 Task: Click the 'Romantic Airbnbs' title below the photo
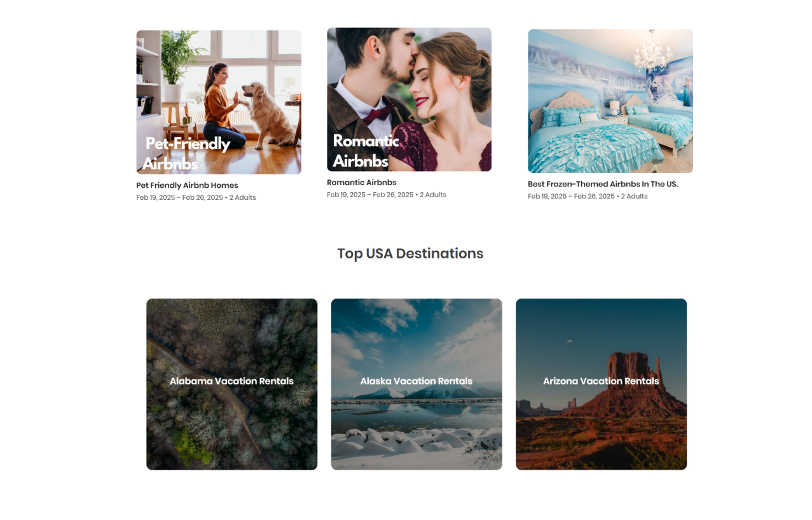click(362, 183)
